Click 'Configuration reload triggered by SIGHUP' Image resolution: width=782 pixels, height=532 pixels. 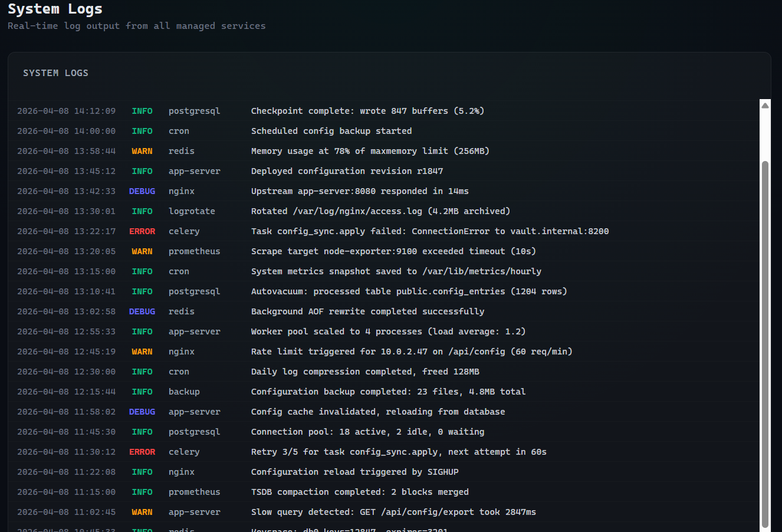pos(354,472)
